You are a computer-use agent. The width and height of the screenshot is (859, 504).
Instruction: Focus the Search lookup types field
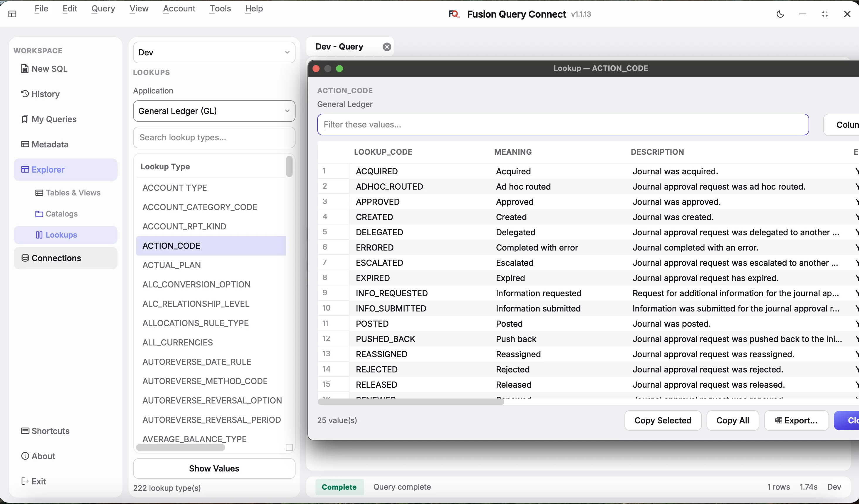pyautogui.click(x=214, y=138)
